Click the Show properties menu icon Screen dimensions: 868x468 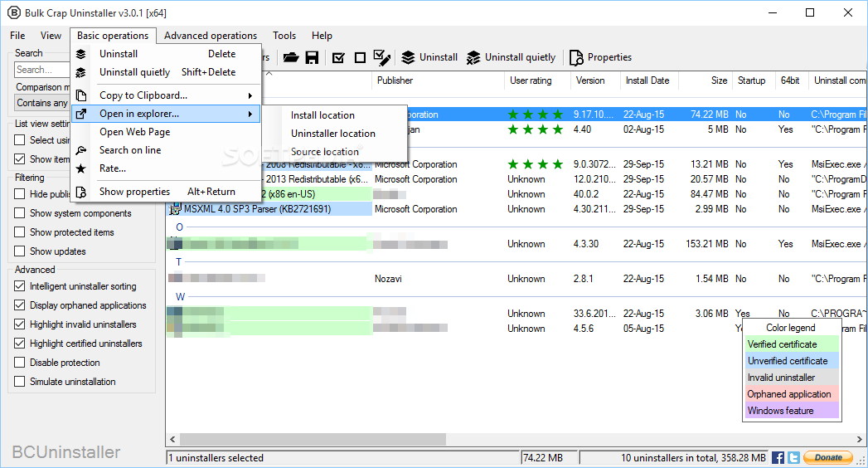click(x=80, y=192)
